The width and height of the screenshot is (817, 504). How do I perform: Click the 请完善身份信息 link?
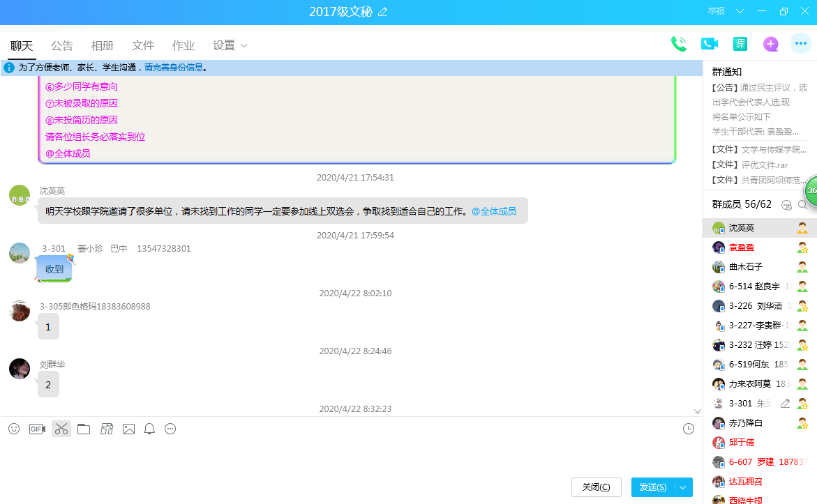pos(174,68)
